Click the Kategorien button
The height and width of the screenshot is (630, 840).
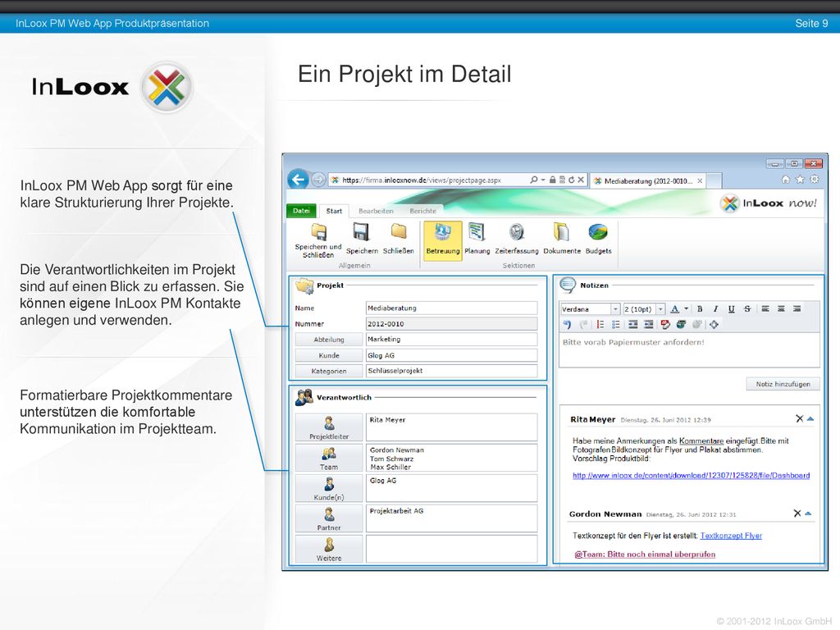(x=328, y=371)
